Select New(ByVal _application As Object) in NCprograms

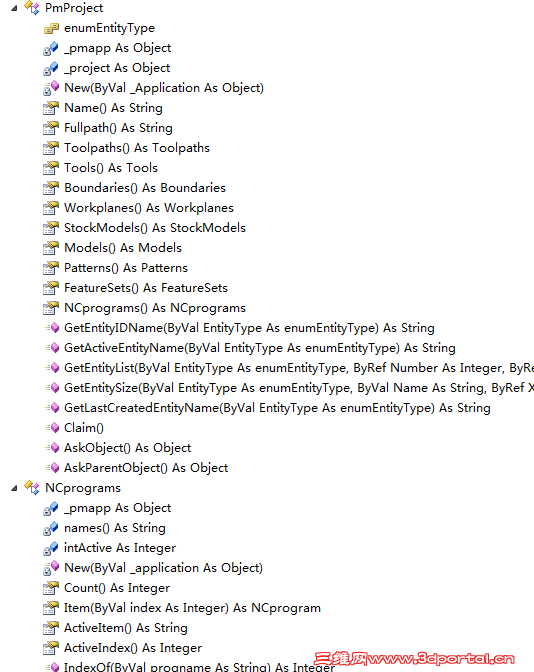[163, 568]
